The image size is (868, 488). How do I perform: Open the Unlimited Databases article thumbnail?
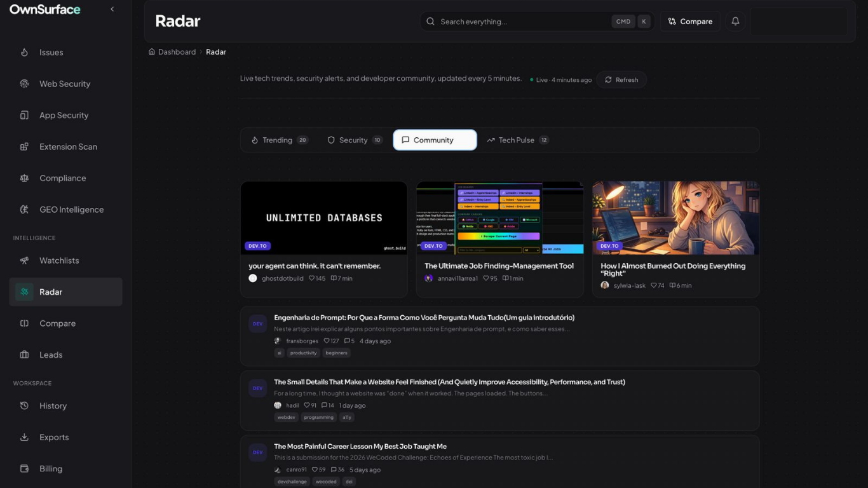[x=323, y=217]
